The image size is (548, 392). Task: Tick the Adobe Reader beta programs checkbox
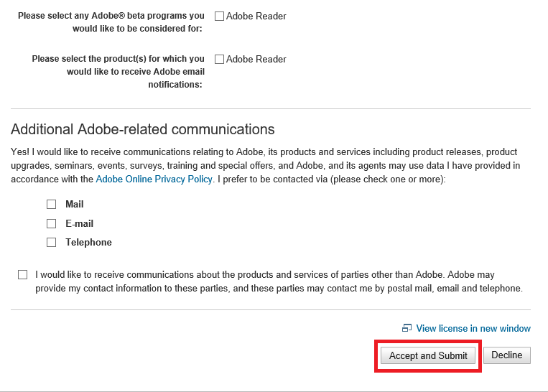pyautogui.click(x=220, y=17)
